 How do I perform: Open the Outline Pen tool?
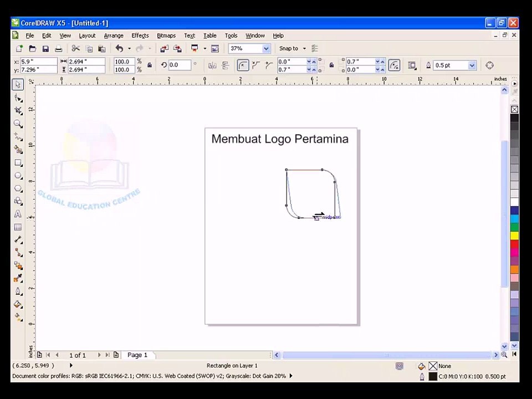pos(18,291)
